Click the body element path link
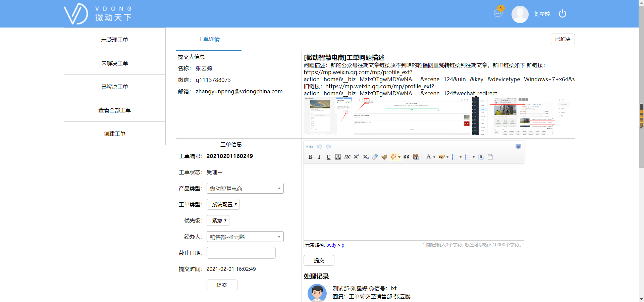 tap(331, 245)
